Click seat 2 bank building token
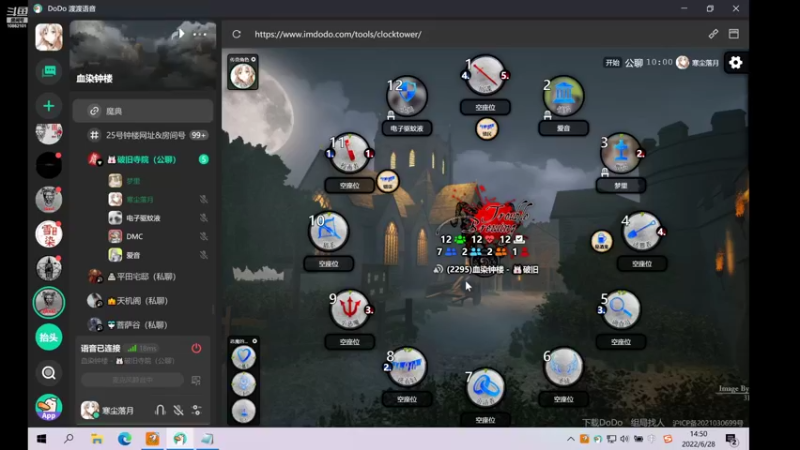800x450 pixels. tap(563, 95)
